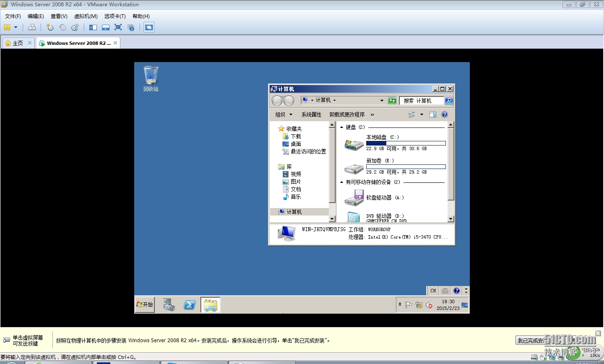
Task: Pause the virtual machine with the yellow pause icon
Action: pos(7,27)
